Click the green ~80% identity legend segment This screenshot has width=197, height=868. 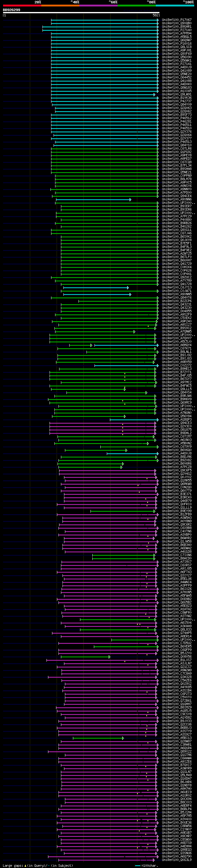(137, 6)
